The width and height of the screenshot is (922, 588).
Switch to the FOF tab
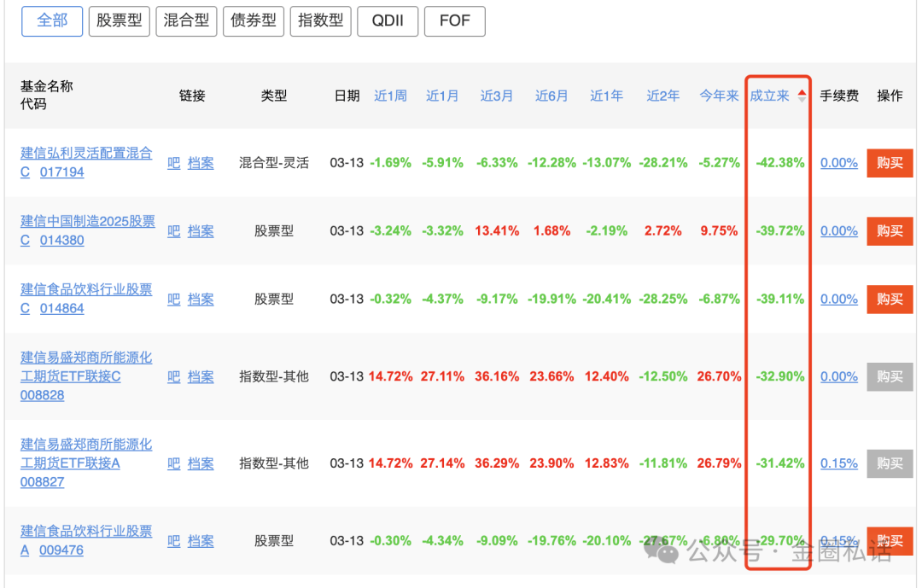(454, 20)
